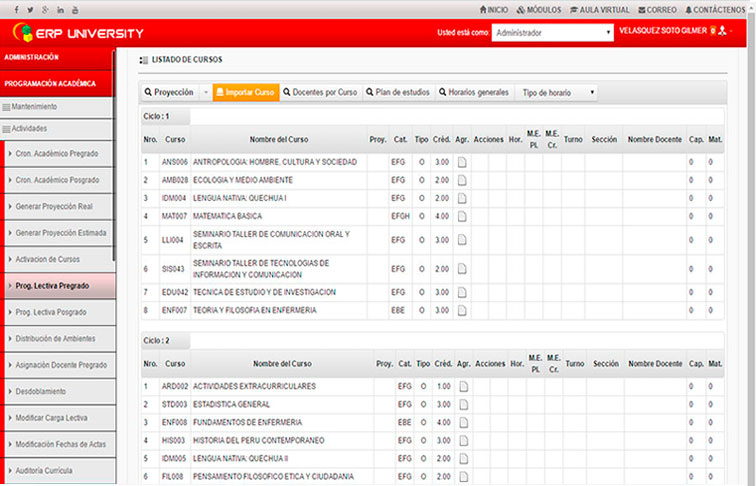Click the list icon beside LISTADO DE CURSOS
This screenshot has height=486, width=756.
tap(143, 60)
